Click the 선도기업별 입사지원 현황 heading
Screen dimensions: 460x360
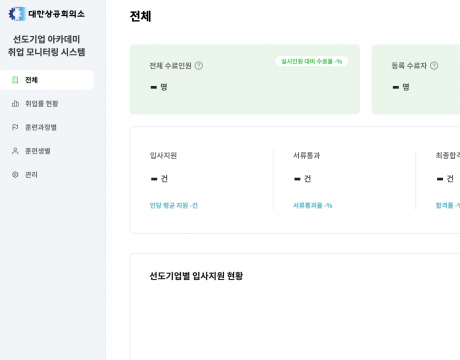196,276
